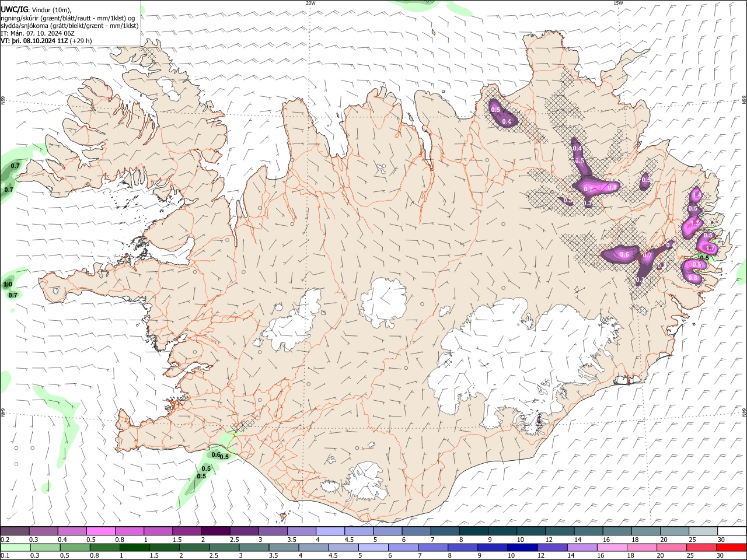The image size is (747, 560).
Task: Click the pink 0.5 swatch in upper legend row
Action: click(x=100, y=531)
